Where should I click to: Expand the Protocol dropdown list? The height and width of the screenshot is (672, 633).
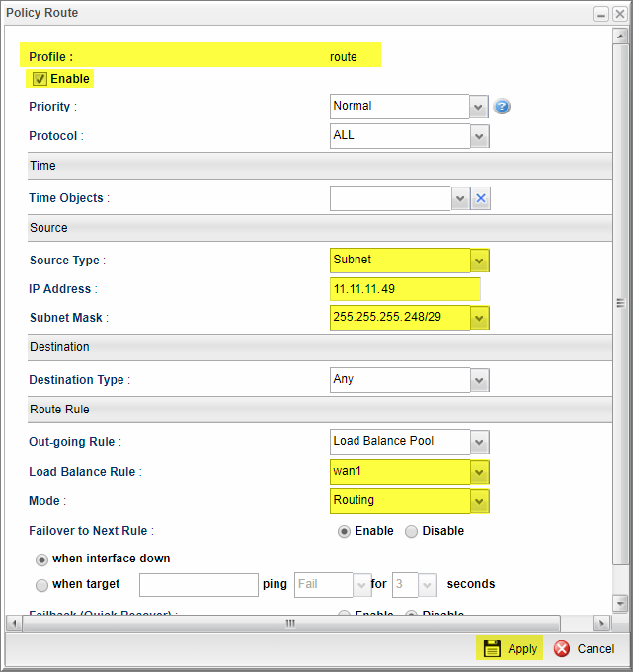(x=479, y=136)
